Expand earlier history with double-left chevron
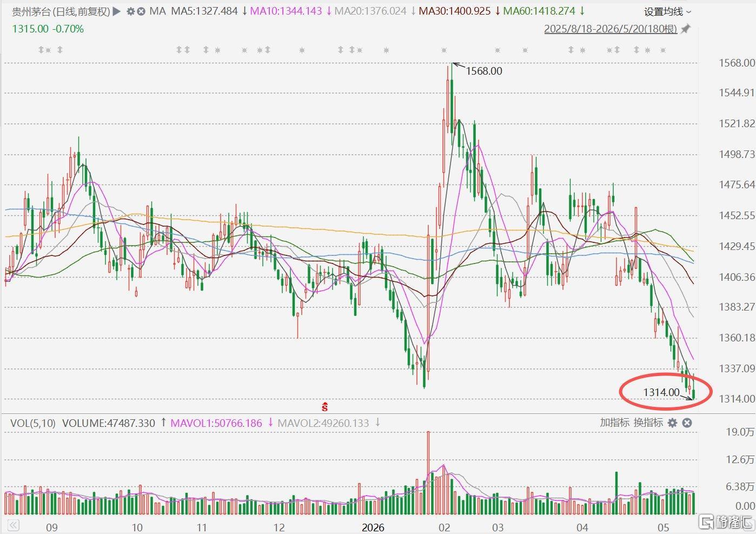756x534 pixels. pyautogui.click(x=13, y=525)
